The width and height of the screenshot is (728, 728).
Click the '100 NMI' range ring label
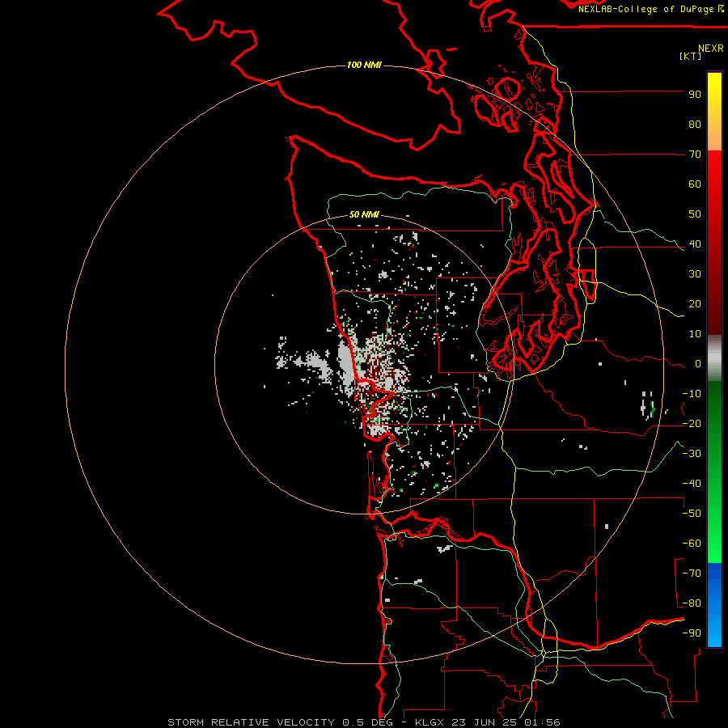pos(364,65)
